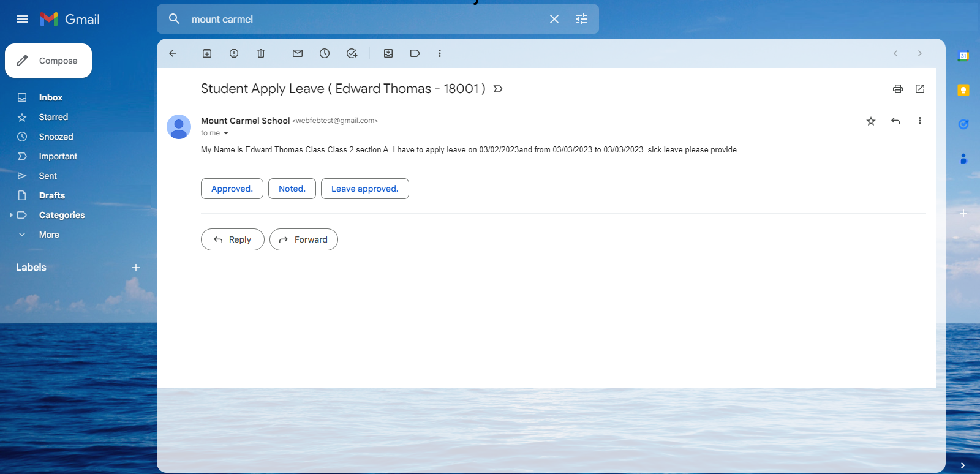Expand the 'to me' recipient details

[x=226, y=133]
